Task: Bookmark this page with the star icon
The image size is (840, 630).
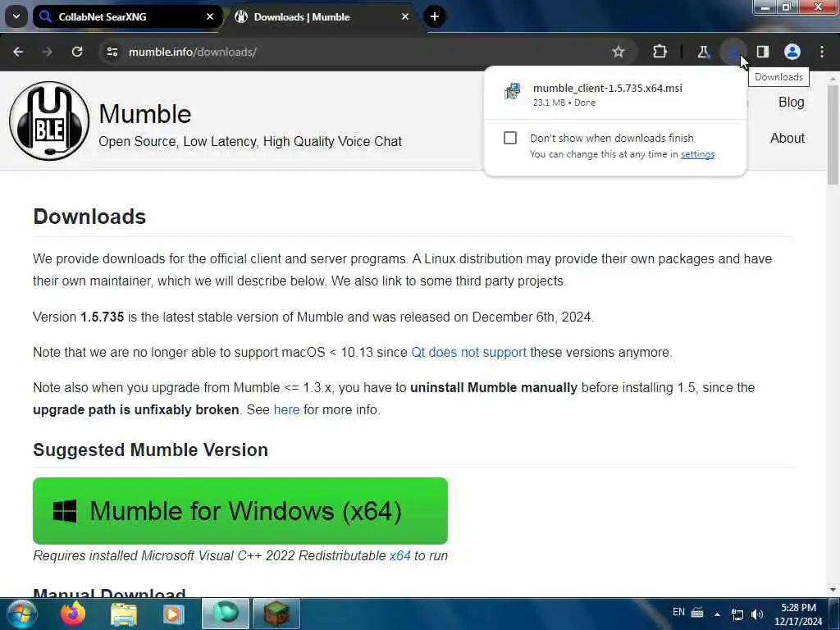Action: tap(619, 52)
